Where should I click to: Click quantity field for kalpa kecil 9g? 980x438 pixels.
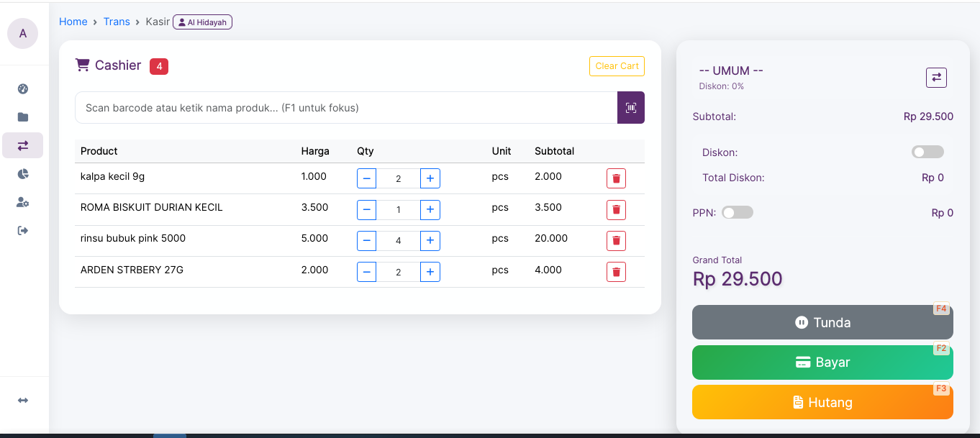[399, 178]
